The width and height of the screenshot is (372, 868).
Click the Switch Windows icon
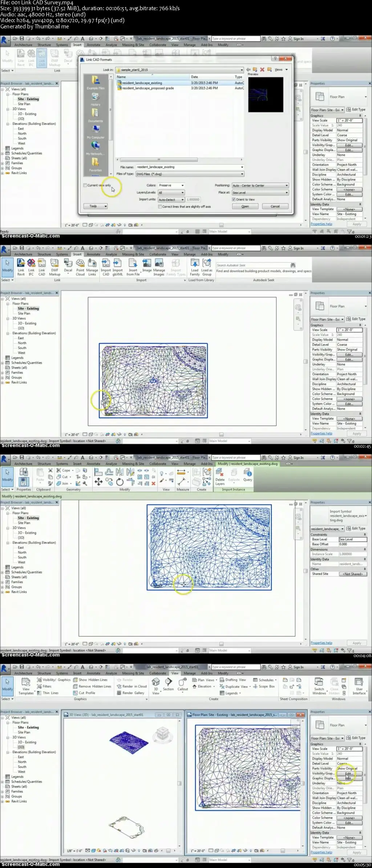point(319,686)
